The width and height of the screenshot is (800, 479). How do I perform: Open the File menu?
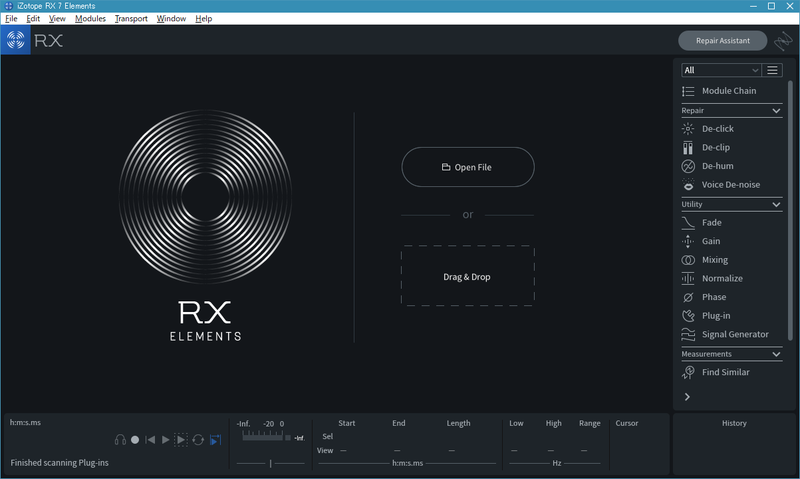click(x=11, y=18)
